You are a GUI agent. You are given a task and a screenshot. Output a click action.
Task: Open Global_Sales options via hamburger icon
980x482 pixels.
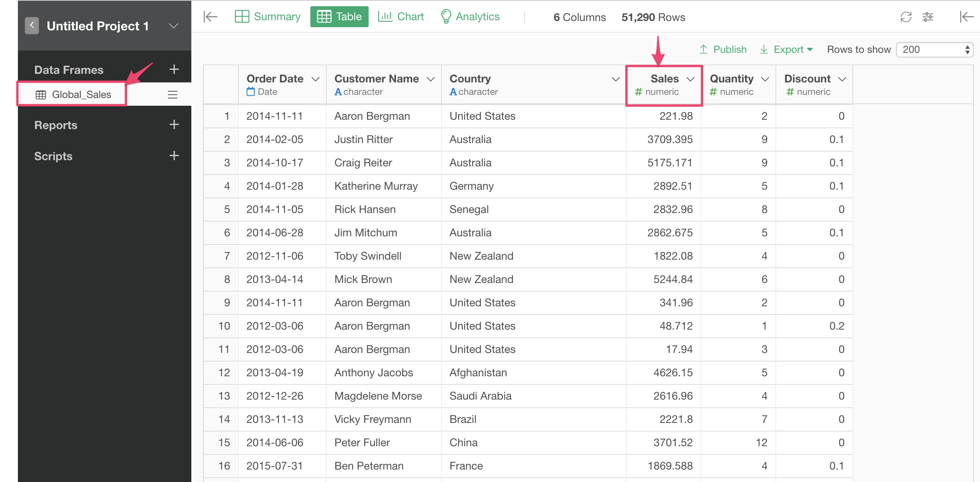coord(173,94)
